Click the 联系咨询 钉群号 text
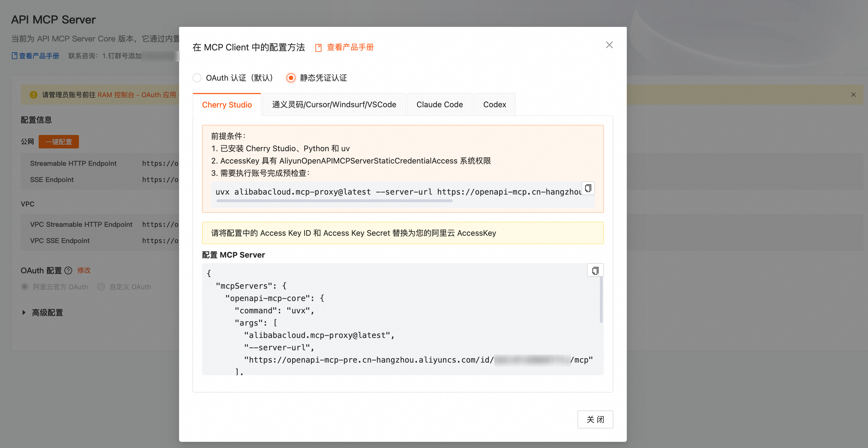The height and width of the screenshot is (448, 868). (105, 56)
